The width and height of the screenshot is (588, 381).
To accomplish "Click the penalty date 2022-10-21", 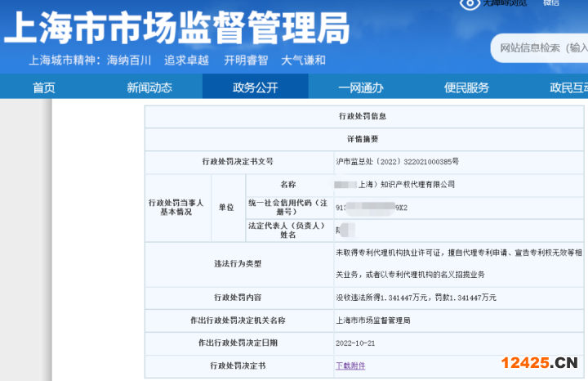I will [x=357, y=343].
